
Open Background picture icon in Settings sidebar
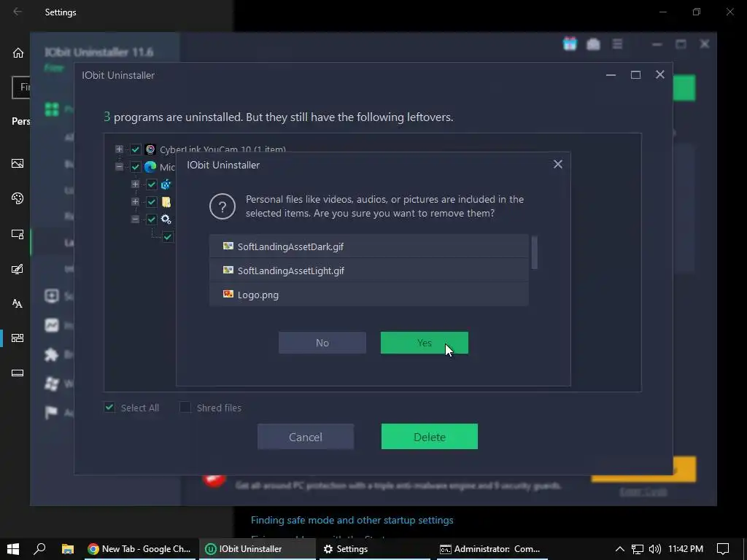(18, 163)
